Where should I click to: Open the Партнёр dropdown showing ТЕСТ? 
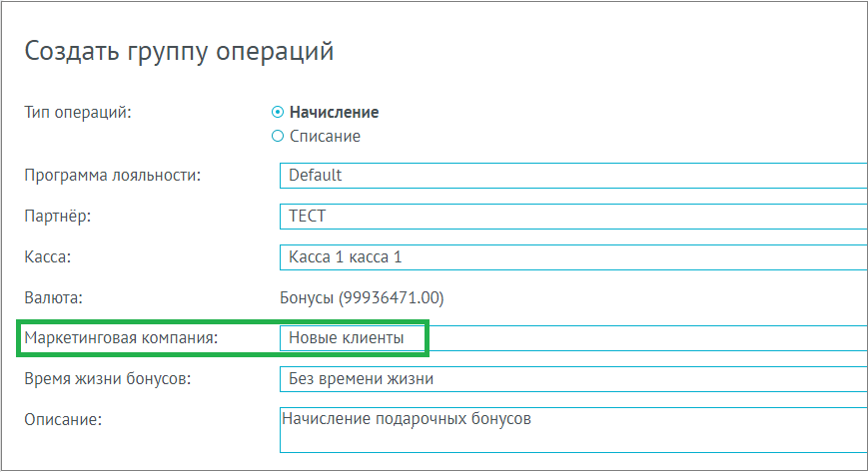click(x=573, y=217)
